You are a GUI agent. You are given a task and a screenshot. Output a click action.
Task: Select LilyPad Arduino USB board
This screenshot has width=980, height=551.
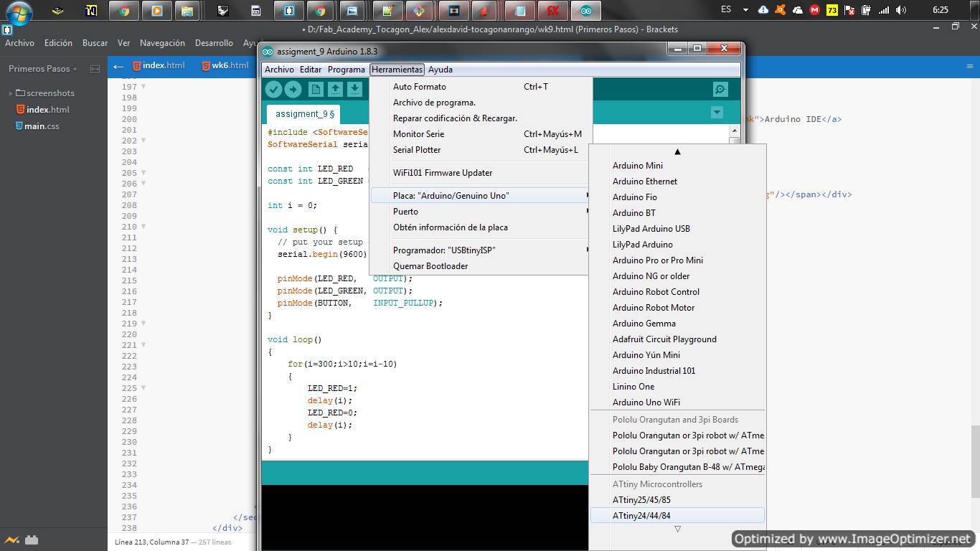677,229
